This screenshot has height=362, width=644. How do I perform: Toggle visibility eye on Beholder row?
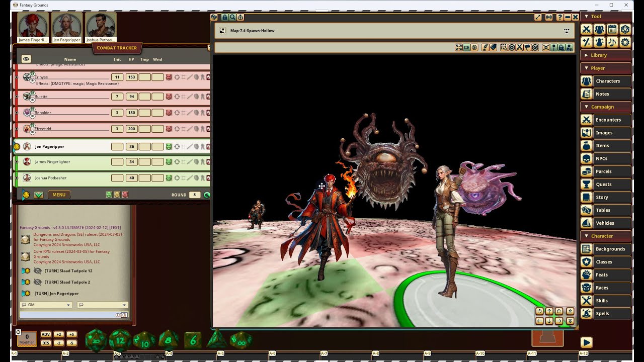(x=32, y=117)
